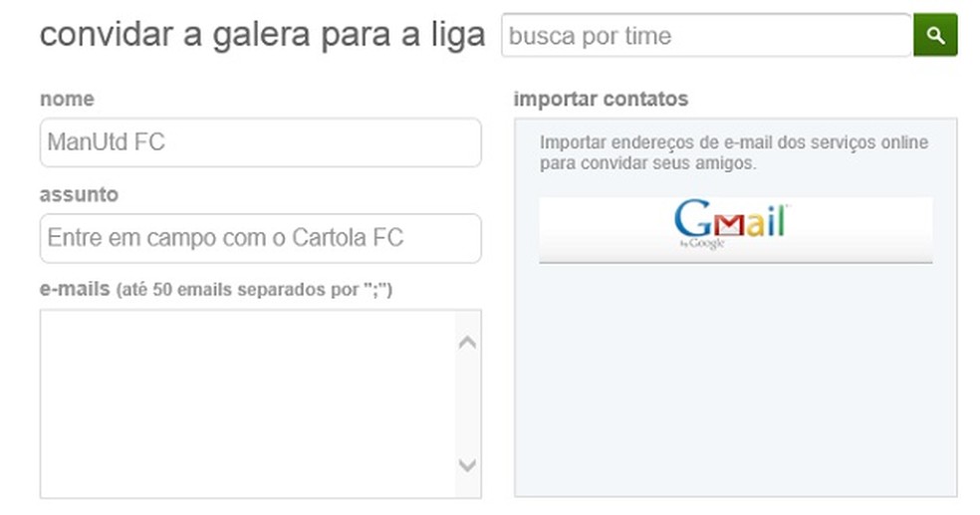The width and height of the screenshot is (980, 515).
Task: Click the e-mails box scroll down arrow
Action: [x=467, y=465]
